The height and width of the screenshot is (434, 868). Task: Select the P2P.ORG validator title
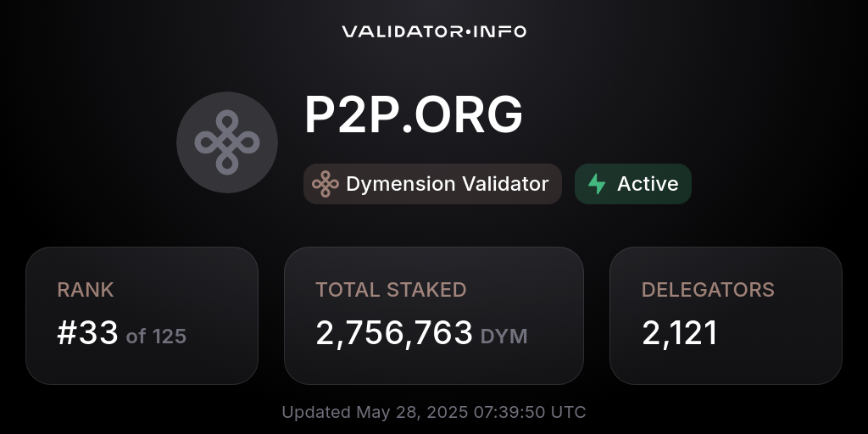coord(414,115)
